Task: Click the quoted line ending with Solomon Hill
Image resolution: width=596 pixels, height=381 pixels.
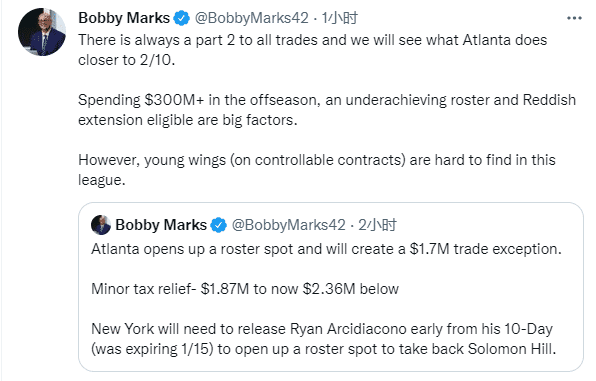Action: coord(323,349)
